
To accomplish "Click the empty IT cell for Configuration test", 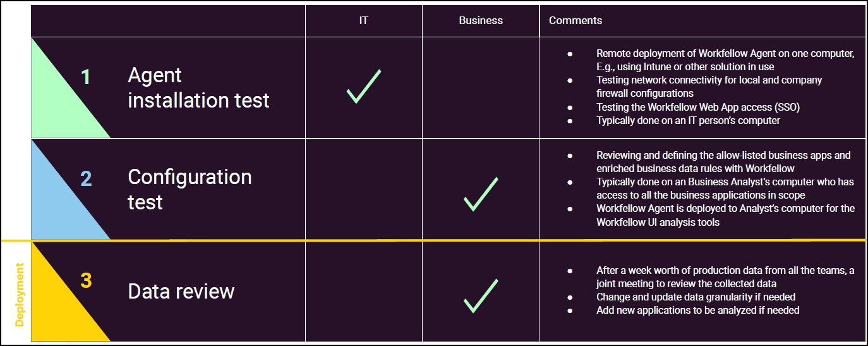I will [x=363, y=189].
